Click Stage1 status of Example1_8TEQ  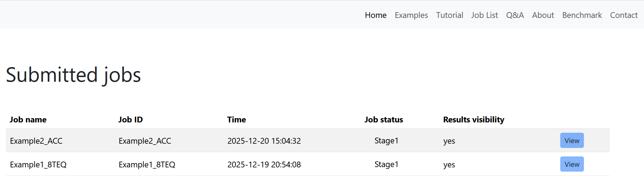coord(386,164)
